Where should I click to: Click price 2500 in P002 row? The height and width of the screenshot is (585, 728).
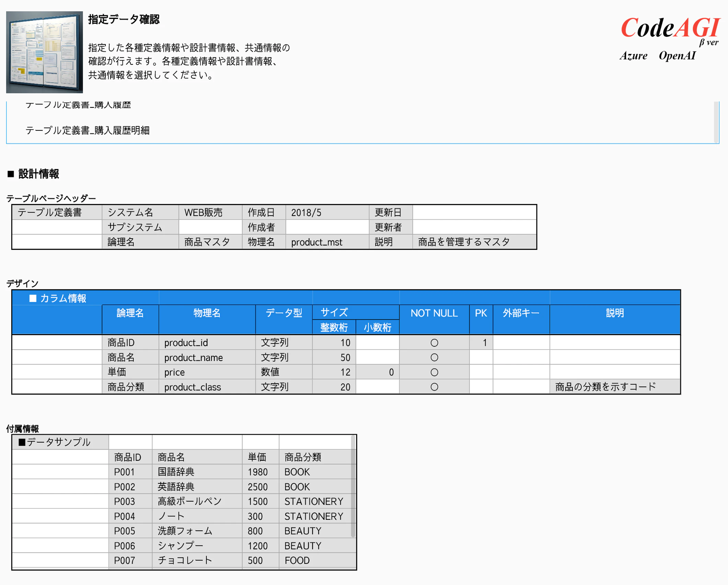point(260,487)
